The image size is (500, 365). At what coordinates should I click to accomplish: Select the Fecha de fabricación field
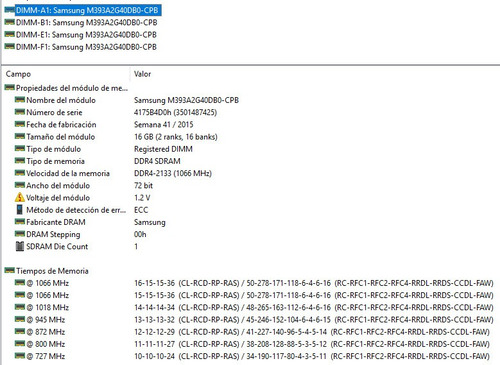[61, 125]
